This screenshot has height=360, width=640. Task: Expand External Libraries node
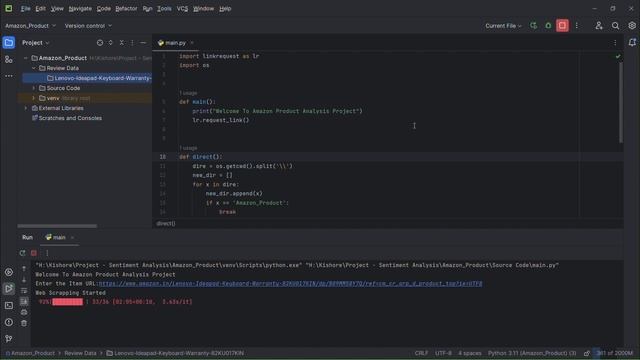pyautogui.click(x=26, y=108)
